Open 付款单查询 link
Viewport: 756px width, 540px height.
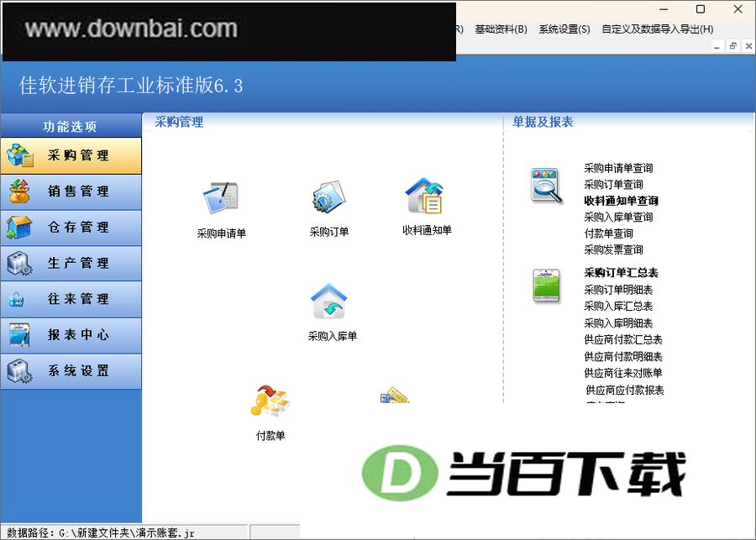(608, 233)
